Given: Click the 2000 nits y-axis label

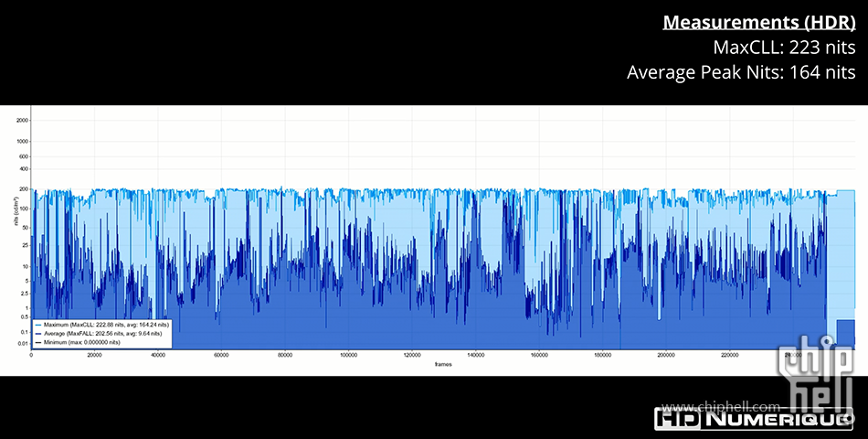Looking at the screenshot, I should coord(22,120).
